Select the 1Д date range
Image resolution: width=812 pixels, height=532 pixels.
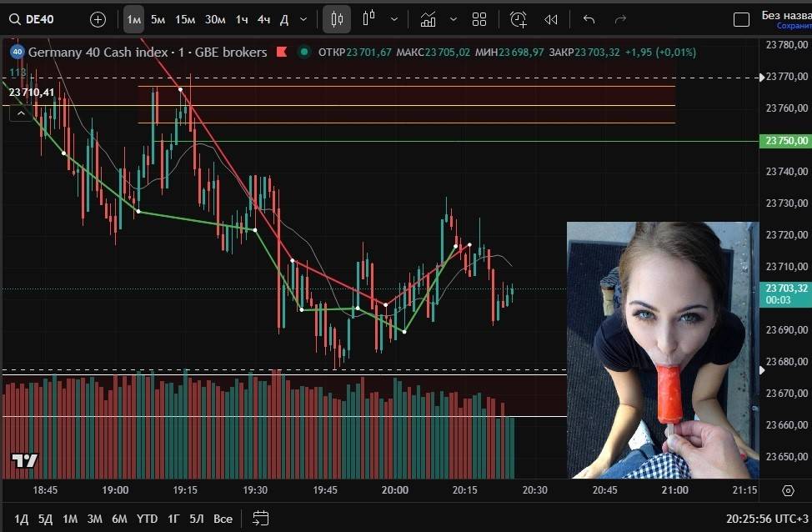(22, 519)
